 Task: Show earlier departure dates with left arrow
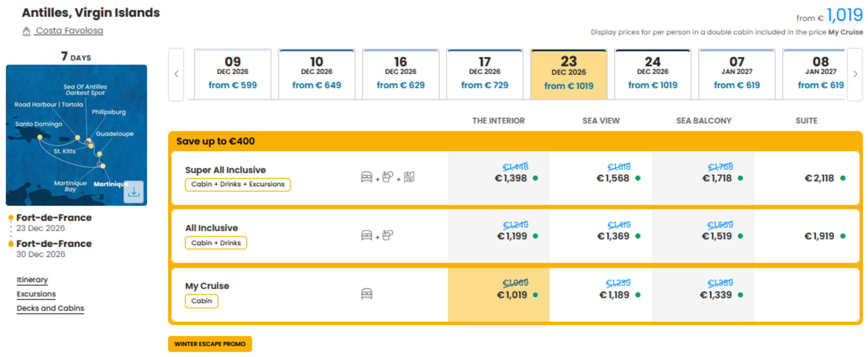click(x=176, y=74)
